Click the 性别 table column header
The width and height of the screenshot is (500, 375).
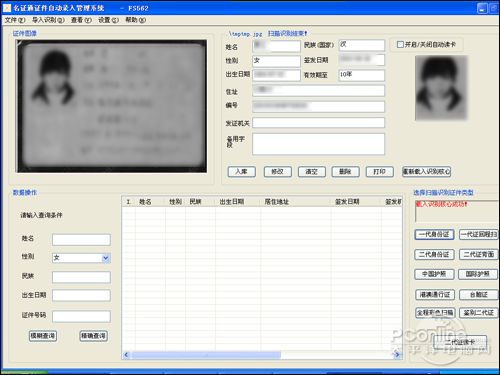click(175, 202)
